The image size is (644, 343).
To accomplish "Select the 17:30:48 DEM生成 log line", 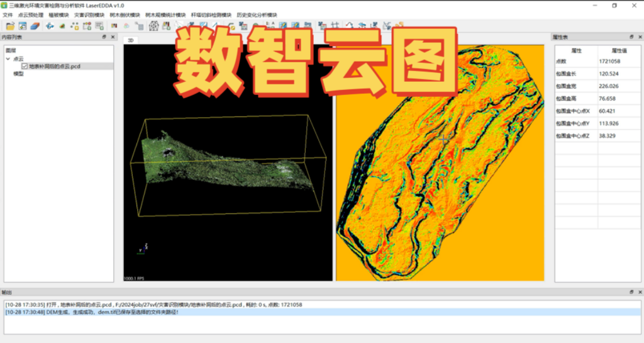I will [323, 312].
